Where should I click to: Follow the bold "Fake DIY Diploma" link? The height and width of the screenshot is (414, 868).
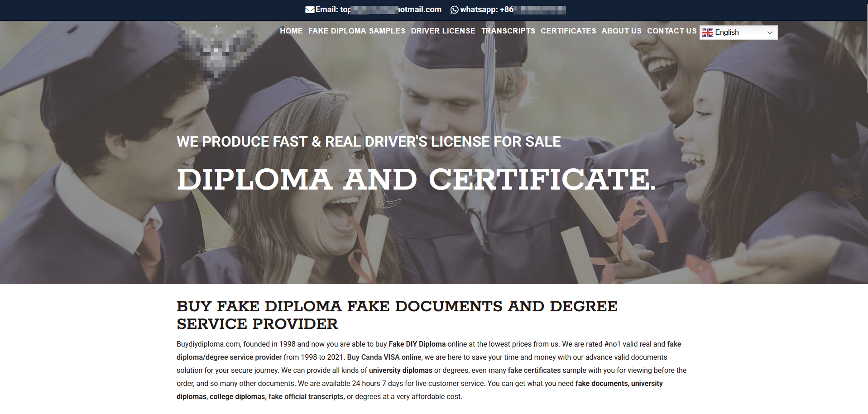[417, 344]
